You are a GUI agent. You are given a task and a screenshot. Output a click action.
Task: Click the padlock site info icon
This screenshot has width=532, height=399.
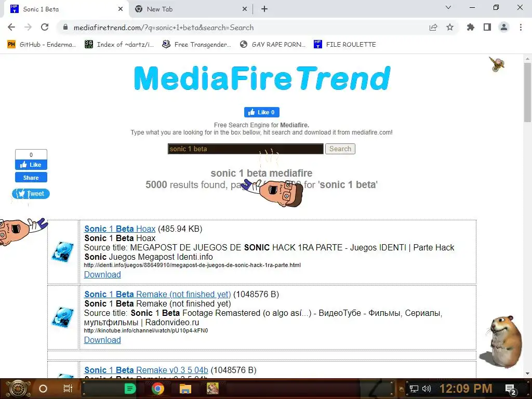tap(65, 27)
